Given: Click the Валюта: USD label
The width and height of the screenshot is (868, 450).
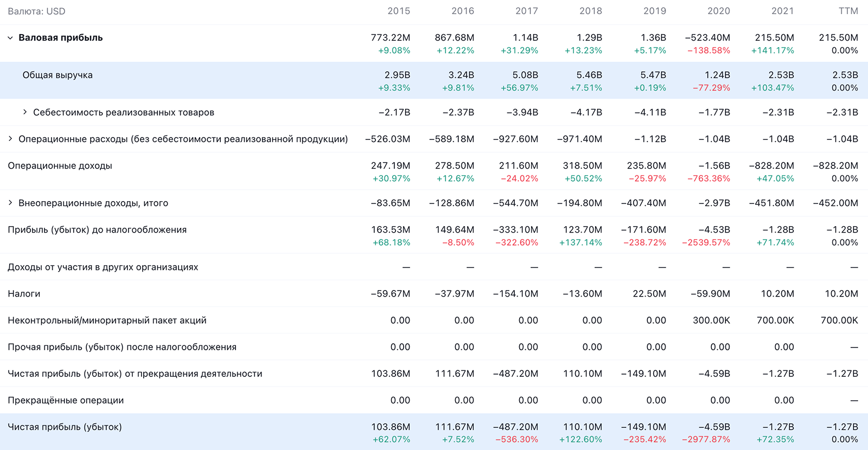Looking at the screenshot, I should click(36, 11).
